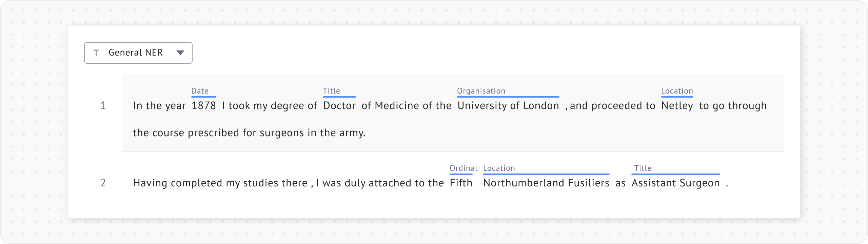Click the Assistant Surgeon entity text
868x244 pixels.
pos(675,183)
